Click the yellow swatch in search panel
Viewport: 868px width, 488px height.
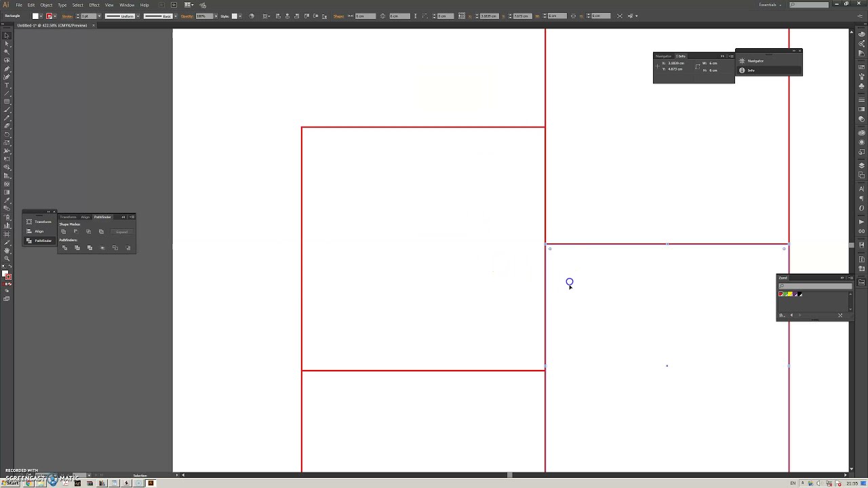(x=789, y=294)
